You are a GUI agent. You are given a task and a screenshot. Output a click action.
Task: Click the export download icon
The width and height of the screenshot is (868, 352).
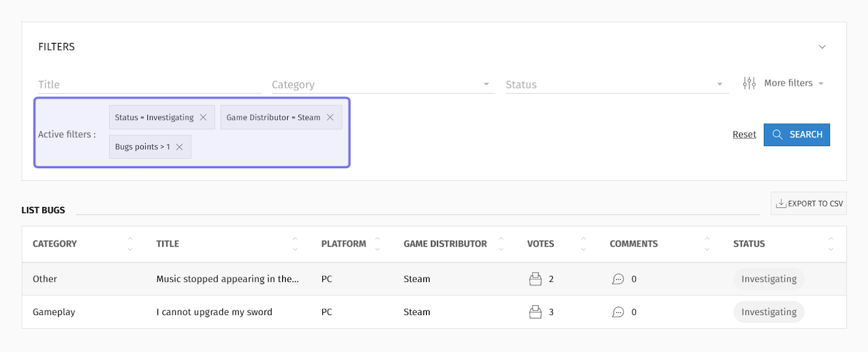pos(781,203)
